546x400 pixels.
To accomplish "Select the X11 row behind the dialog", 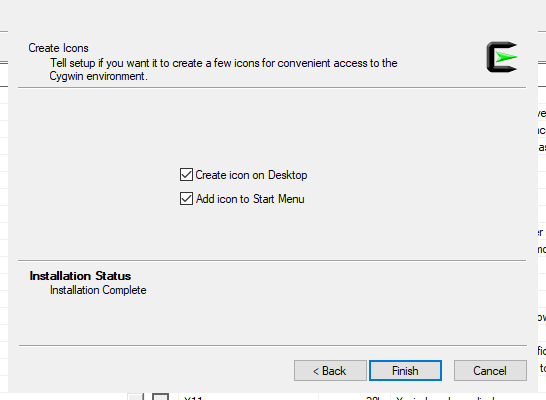I will pos(336,397).
